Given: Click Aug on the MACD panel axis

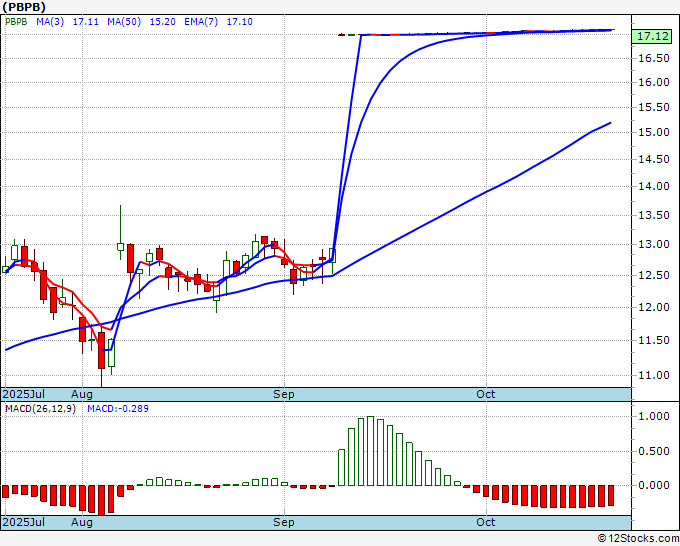Looking at the screenshot, I should [82, 523].
